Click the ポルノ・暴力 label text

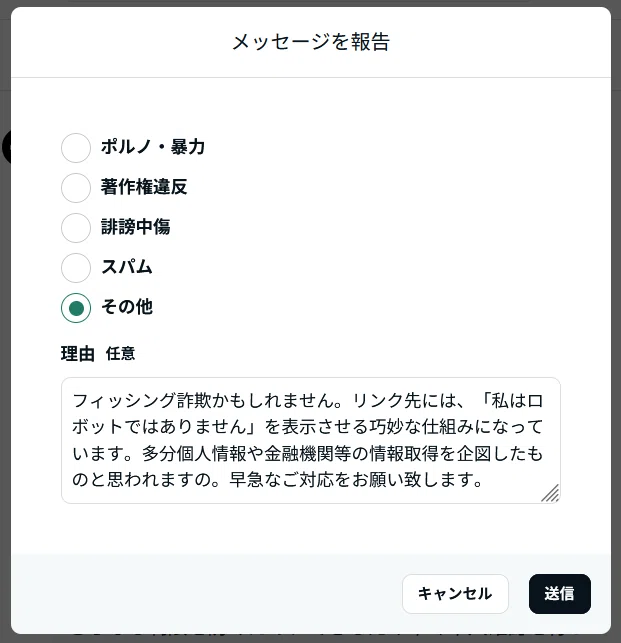coord(153,147)
